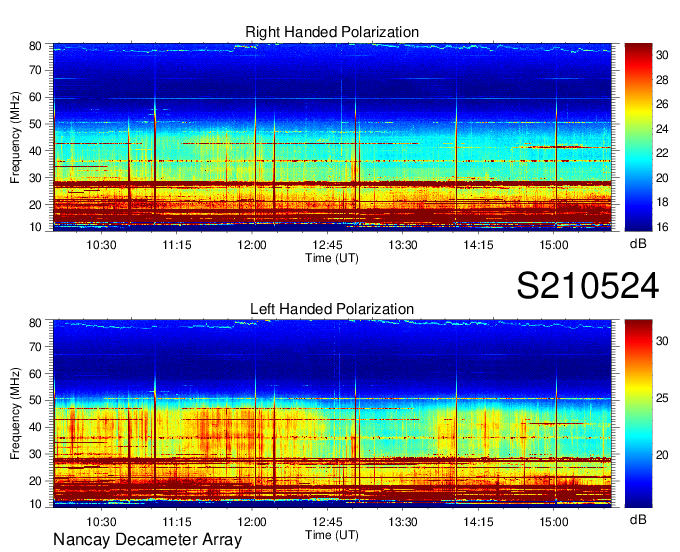Click the 13:30 tick label on top plot
680x552 pixels.
(x=403, y=245)
